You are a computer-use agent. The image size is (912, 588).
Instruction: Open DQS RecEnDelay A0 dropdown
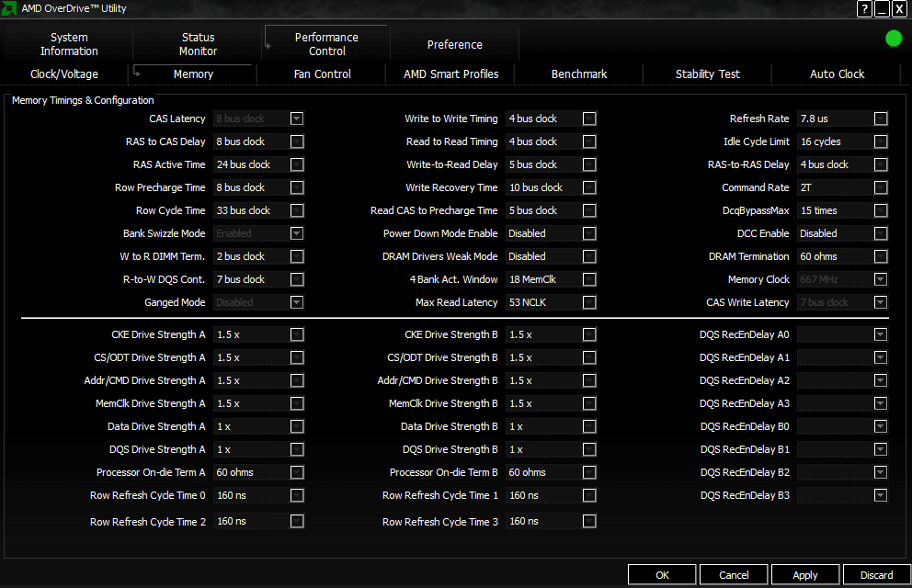tap(881, 334)
